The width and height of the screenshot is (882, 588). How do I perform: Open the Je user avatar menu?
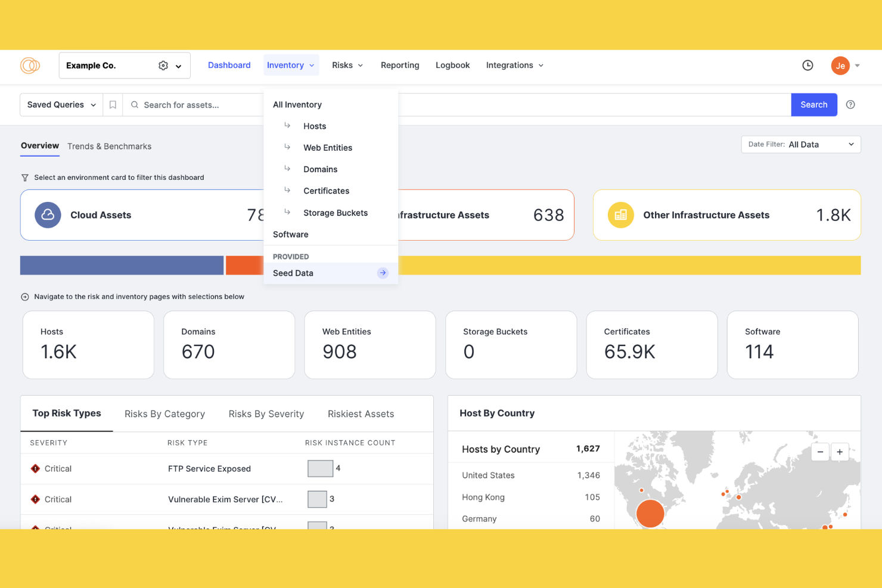[840, 66]
